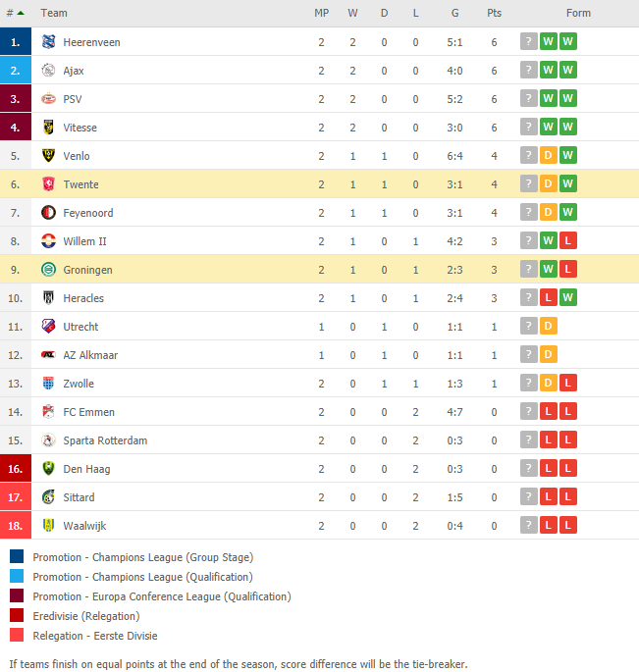Click the Vitesse crest icon
Viewport: 639px width, 672px height.
coord(48,127)
